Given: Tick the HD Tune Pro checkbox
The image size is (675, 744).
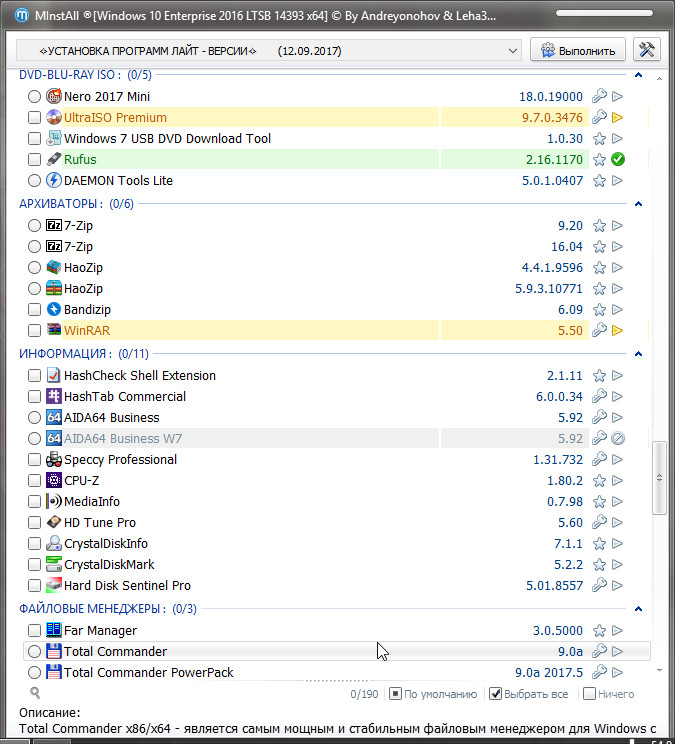Looking at the screenshot, I should coord(35,523).
